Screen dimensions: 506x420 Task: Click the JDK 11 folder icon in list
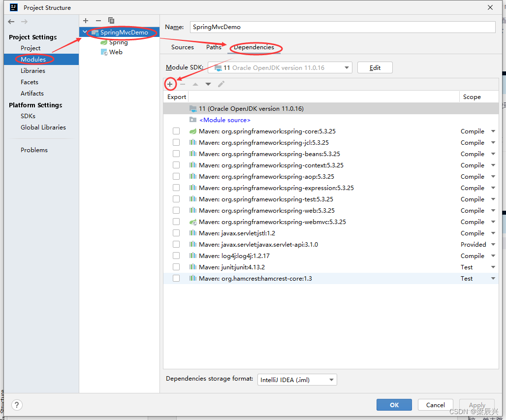coord(192,108)
